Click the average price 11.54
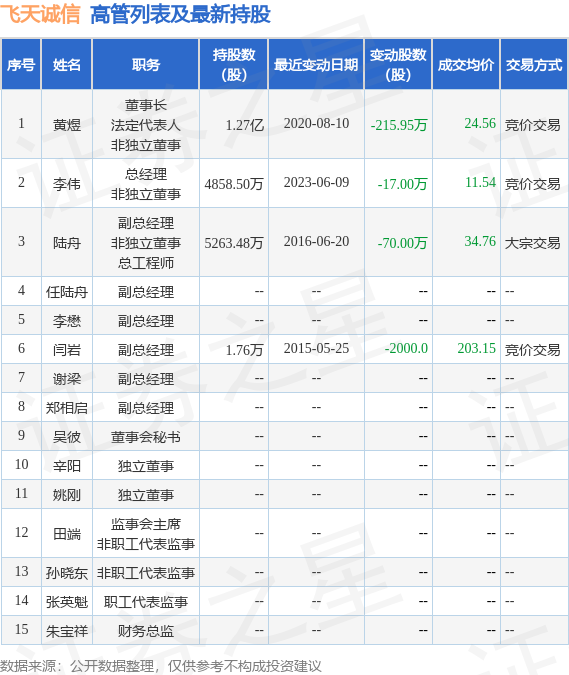 coord(480,183)
